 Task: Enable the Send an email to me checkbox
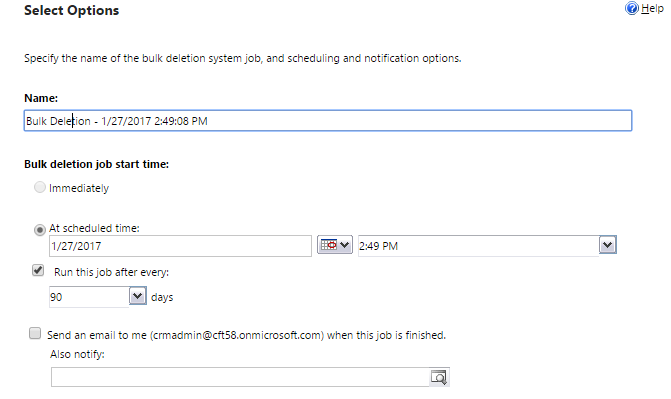pos(35,333)
